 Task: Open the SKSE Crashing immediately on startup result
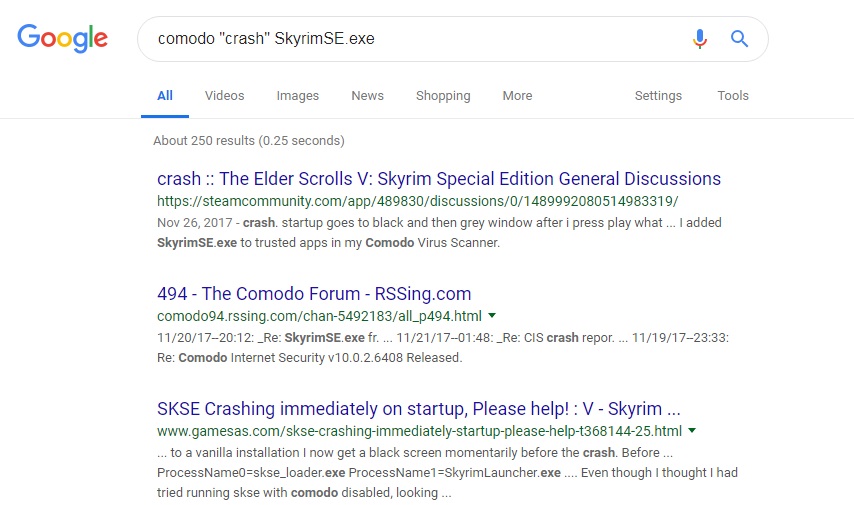[419, 409]
